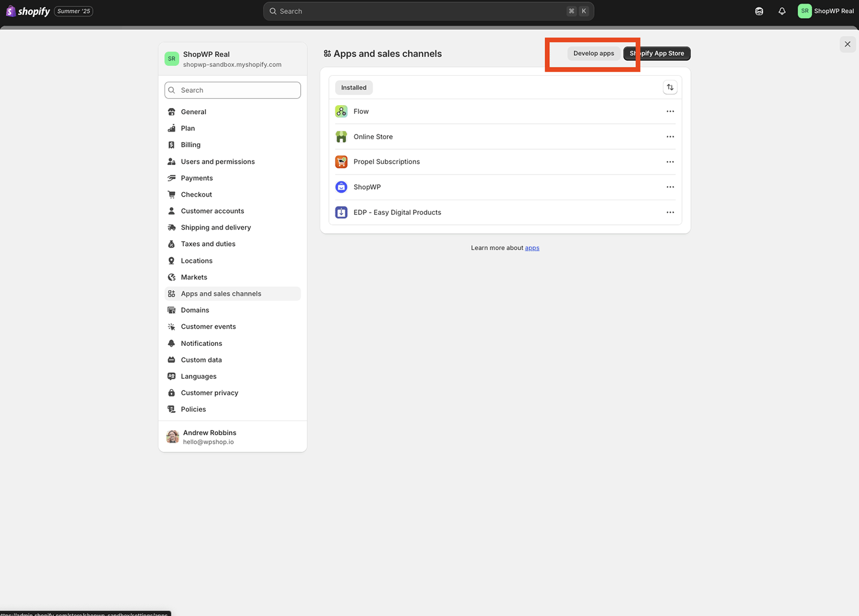
Task: Go to Policies settings
Action: pos(233,409)
